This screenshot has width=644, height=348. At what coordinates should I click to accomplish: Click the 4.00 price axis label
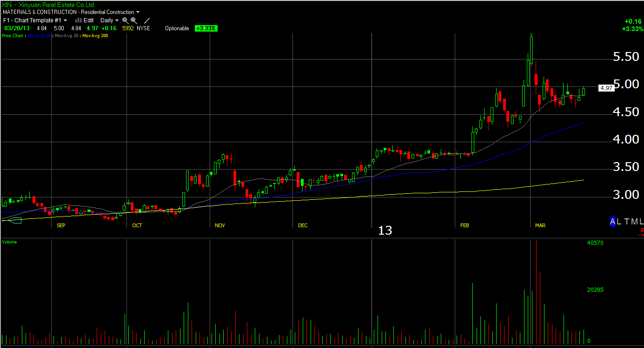[x=626, y=139]
